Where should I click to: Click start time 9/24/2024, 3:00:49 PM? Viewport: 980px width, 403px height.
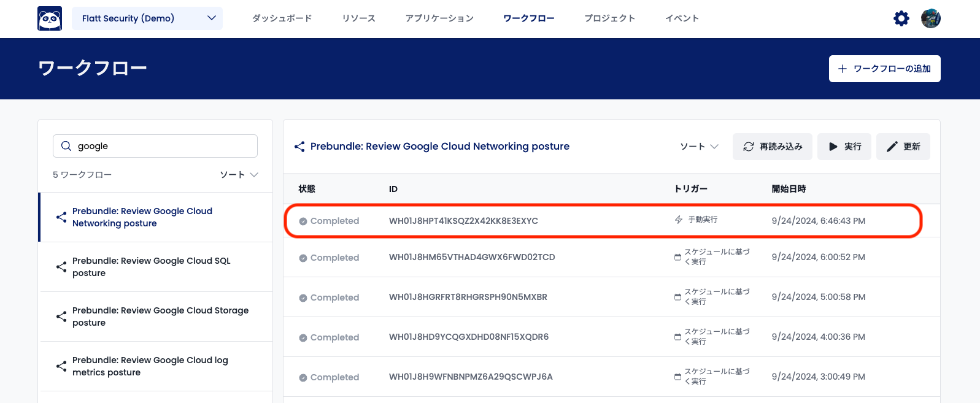click(819, 377)
